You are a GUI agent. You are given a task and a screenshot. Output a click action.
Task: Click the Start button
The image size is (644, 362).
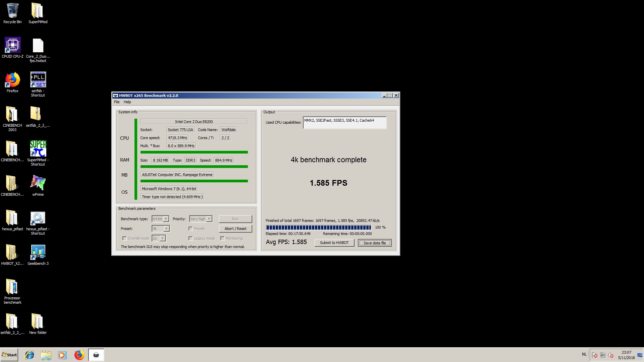click(9, 355)
